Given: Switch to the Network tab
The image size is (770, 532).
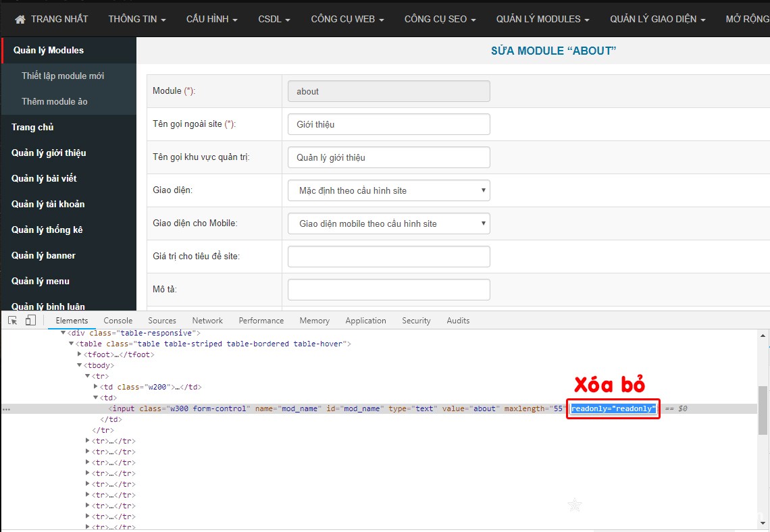Looking at the screenshot, I should 207,321.
